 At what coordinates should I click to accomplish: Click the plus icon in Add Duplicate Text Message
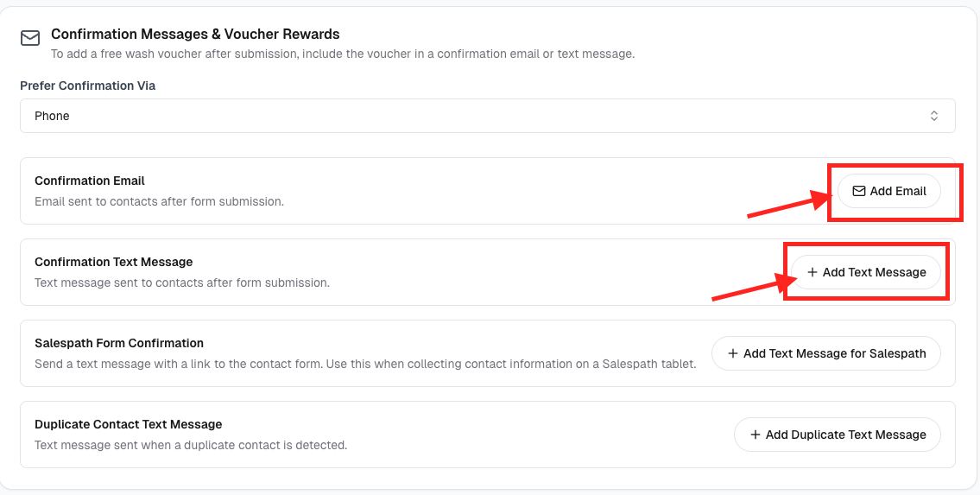tap(755, 435)
